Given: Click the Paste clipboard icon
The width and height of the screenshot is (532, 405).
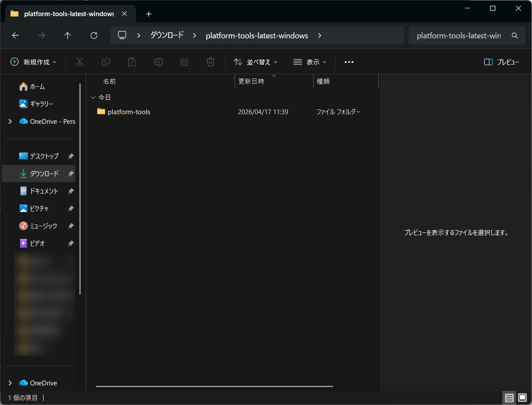Looking at the screenshot, I should 132,62.
